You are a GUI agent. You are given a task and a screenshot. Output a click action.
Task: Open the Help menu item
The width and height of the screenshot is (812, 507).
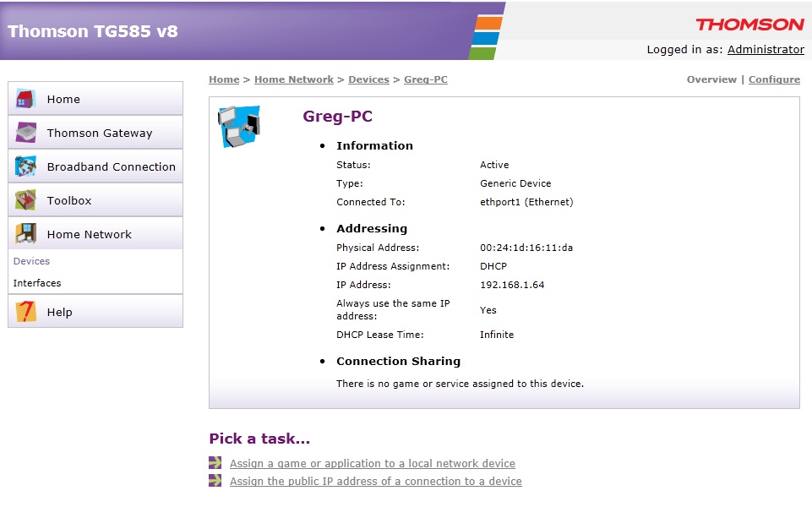click(x=95, y=312)
